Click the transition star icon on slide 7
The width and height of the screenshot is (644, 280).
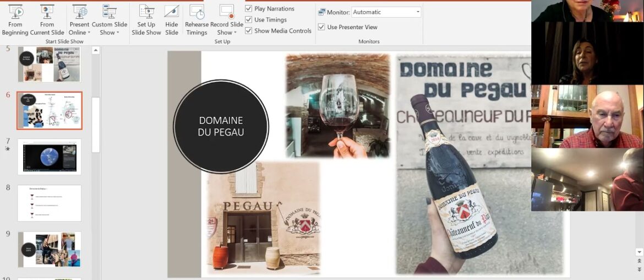pyautogui.click(x=7, y=149)
